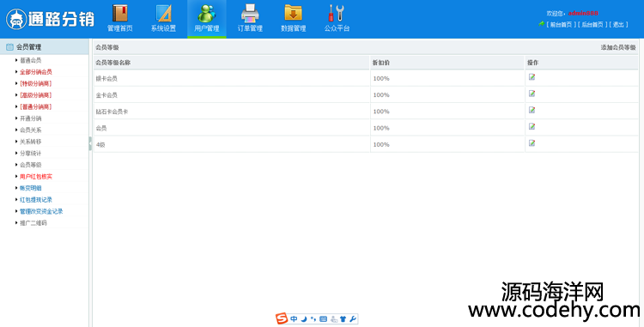Toggle Sogou moon half-width mode
The height and width of the screenshot is (327, 644).
tap(303, 318)
